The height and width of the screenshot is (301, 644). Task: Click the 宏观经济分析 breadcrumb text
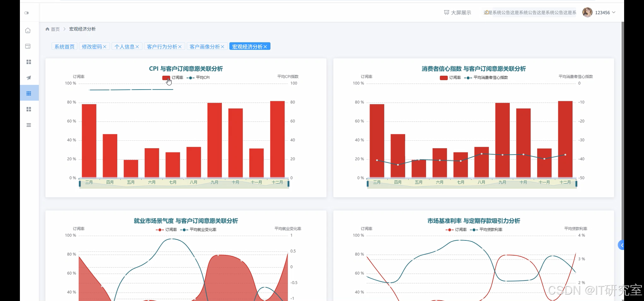point(82,29)
